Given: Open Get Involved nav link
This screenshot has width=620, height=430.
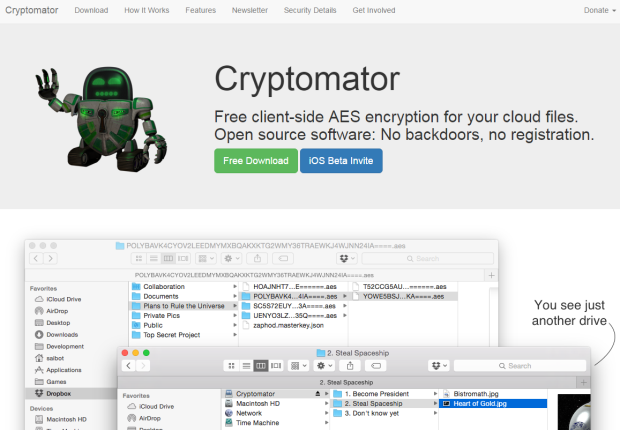Looking at the screenshot, I should [374, 10].
